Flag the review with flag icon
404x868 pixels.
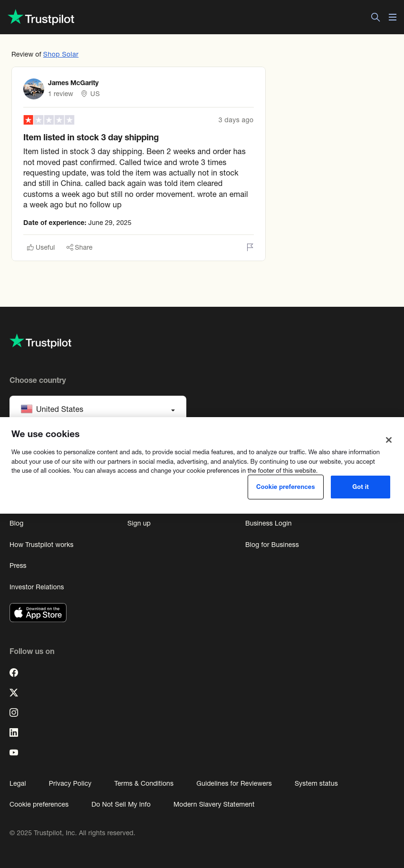tap(250, 247)
